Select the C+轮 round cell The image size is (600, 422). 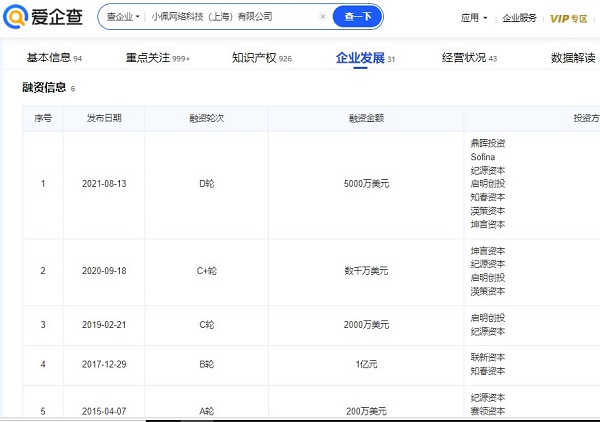coord(207,271)
